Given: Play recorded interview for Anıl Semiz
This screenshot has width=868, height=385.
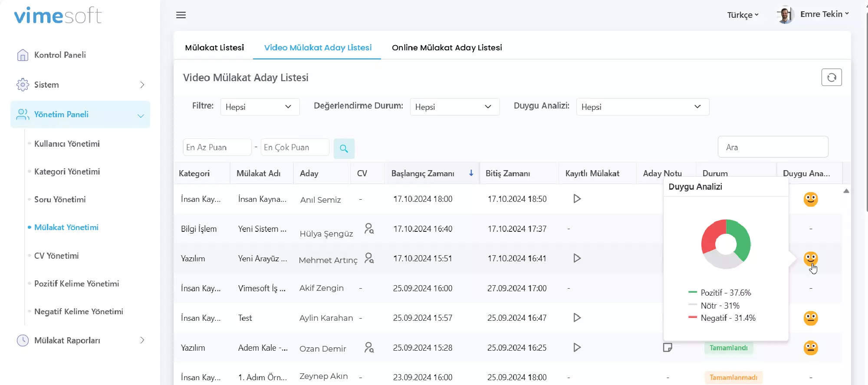Looking at the screenshot, I should tap(577, 199).
